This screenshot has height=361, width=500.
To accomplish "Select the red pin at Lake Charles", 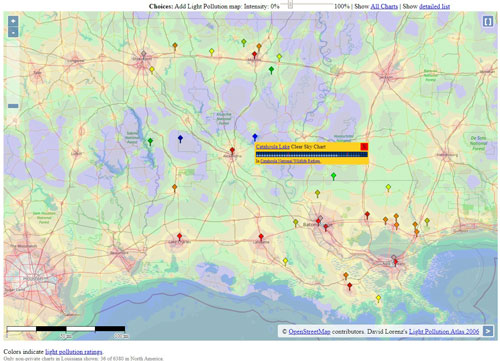I will pos(180,237).
